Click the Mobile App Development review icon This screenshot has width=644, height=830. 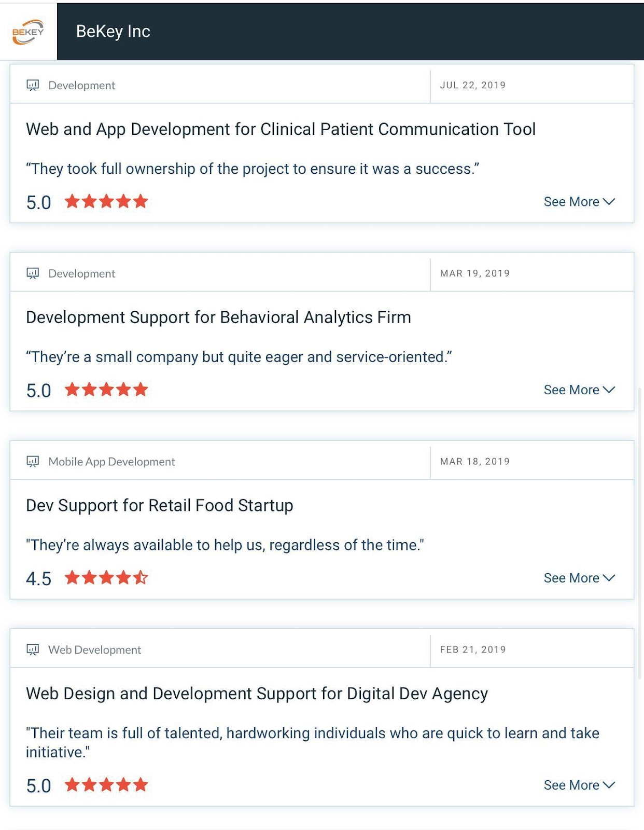point(33,461)
